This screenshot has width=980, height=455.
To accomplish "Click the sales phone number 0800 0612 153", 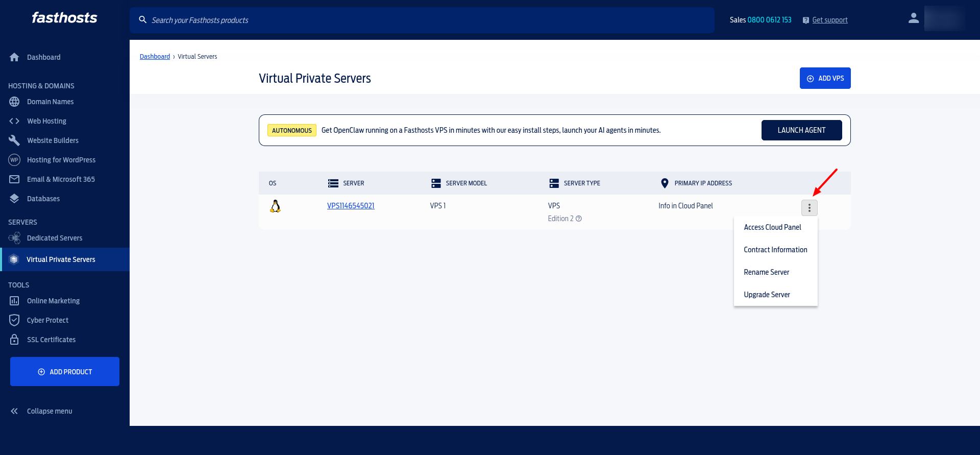I will tap(770, 20).
